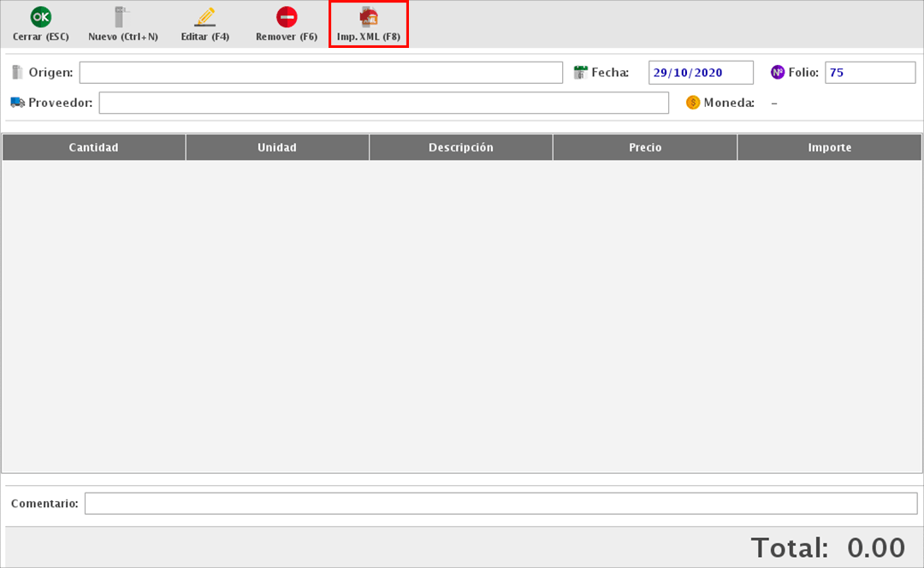Click the Descripción column header
Viewport: 924px width, 568px height.
[461, 148]
